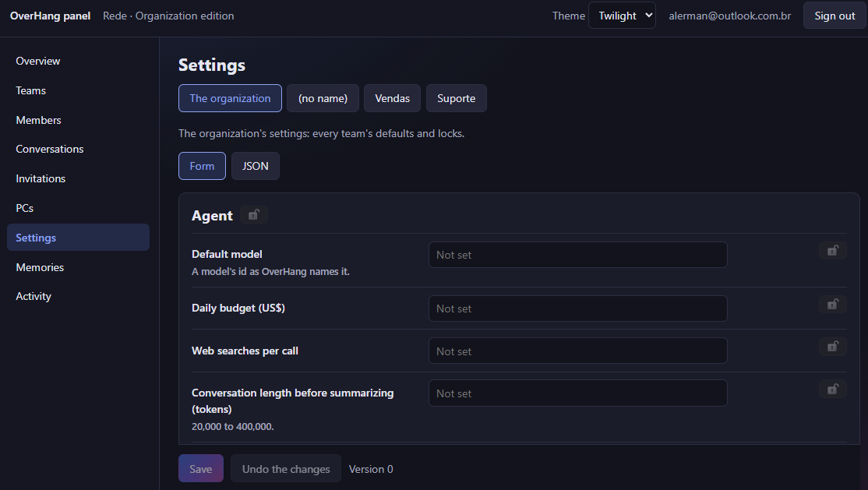Open the Suporte team settings tab
Image resolution: width=868 pixels, height=490 pixels.
[456, 98]
